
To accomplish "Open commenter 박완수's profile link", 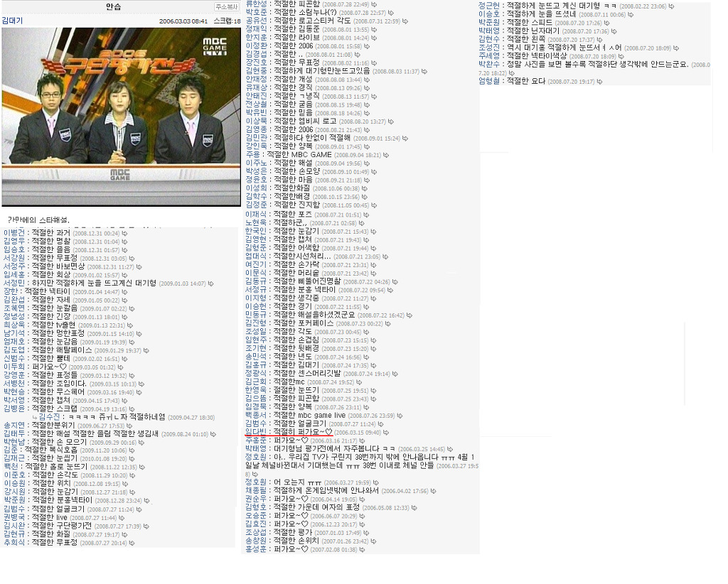I will click(489, 65).
